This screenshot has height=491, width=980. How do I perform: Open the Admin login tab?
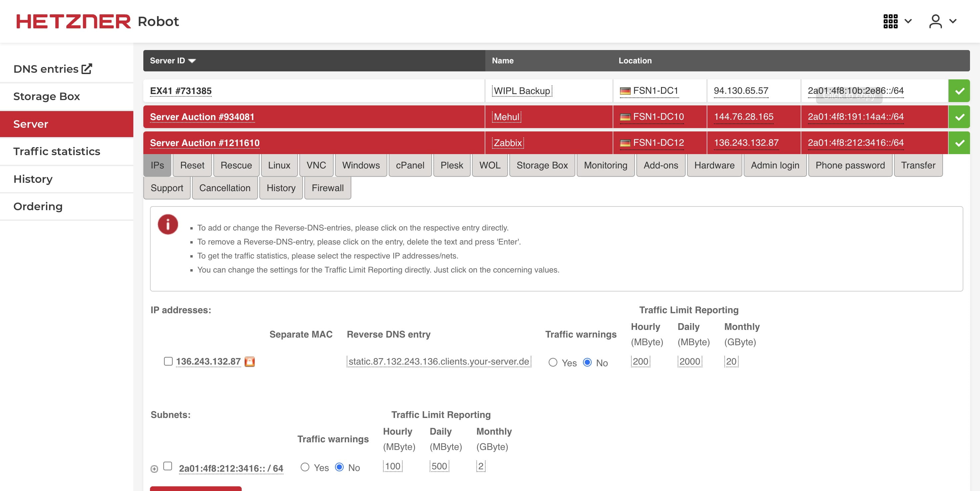(775, 165)
